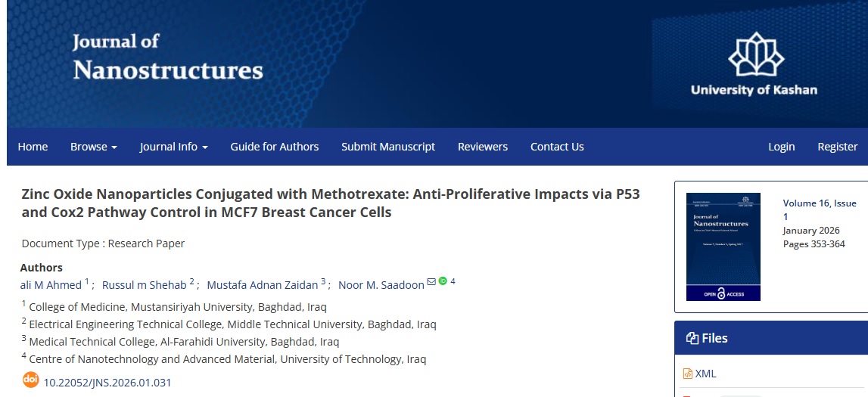This screenshot has height=397, width=868.
Task: Click the Login link
Action: point(781,147)
